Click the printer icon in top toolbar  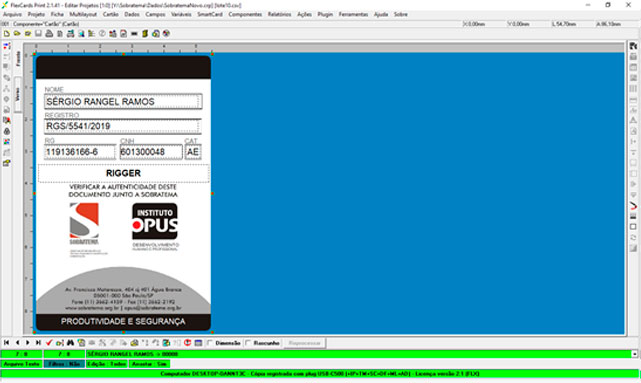(49, 34)
